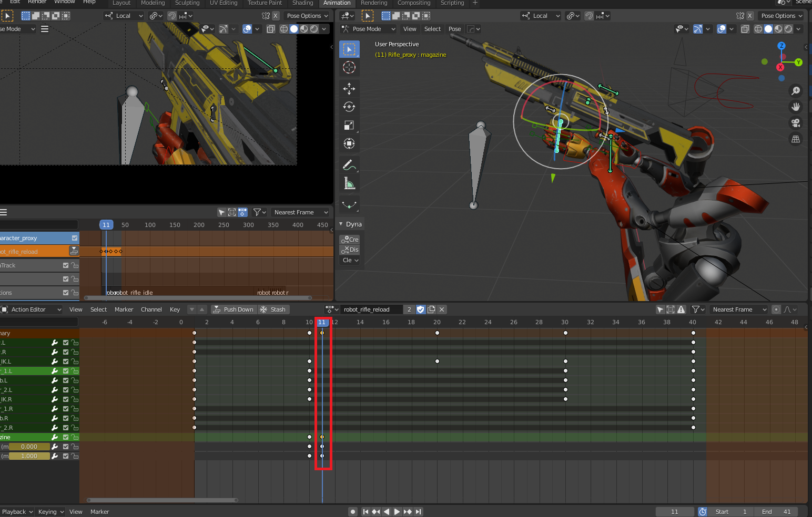This screenshot has height=517, width=812.
Task: Pick the Measure ruler tool
Action: pos(349,183)
